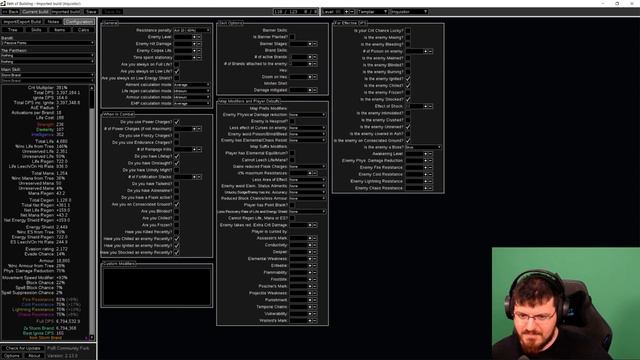Viewport: 640px width, 360px height.
Task: Enable 'Is your Crit Chance Lucky?'
Action: (x=408, y=31)
